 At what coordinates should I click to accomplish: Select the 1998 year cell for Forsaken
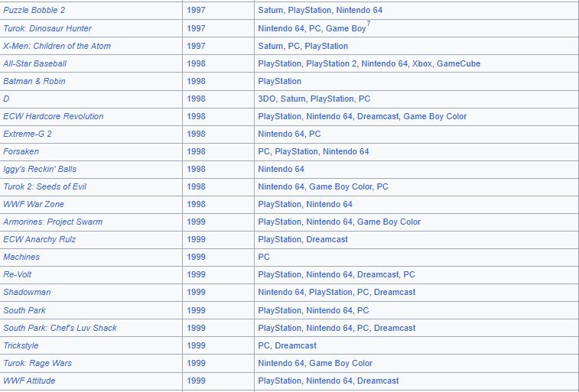218,151
